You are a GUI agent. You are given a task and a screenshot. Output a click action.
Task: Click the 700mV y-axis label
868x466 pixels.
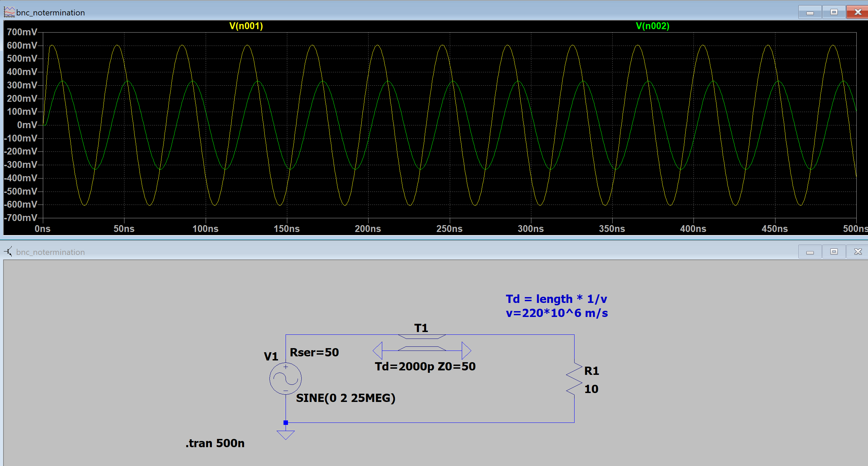coord(22,32)
